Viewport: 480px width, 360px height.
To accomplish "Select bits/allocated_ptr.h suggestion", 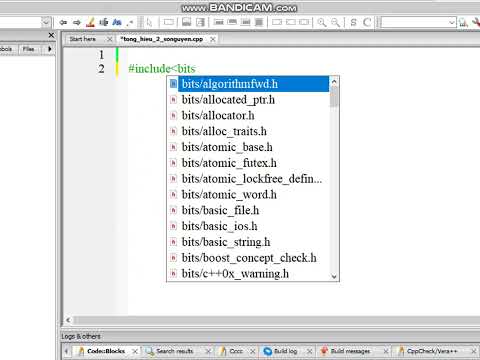I will pyautogui.click(x=248, y=100).
